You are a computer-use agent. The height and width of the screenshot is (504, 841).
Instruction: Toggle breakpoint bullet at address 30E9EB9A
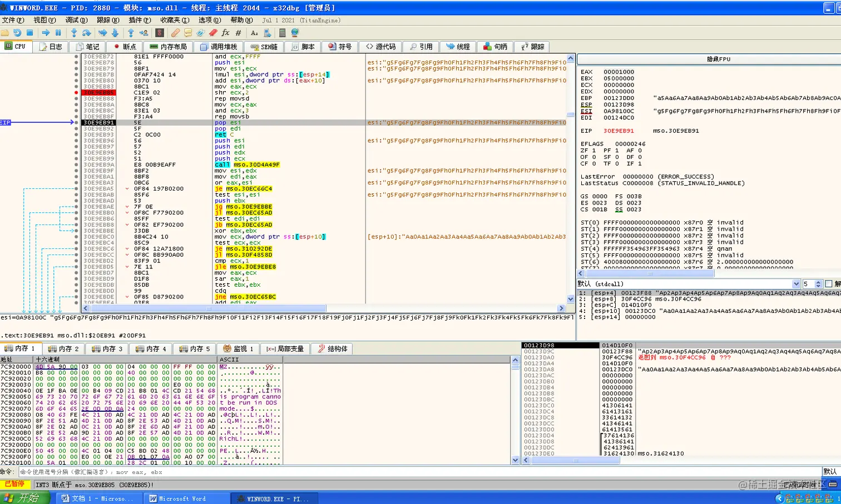(x=76, y=164)
